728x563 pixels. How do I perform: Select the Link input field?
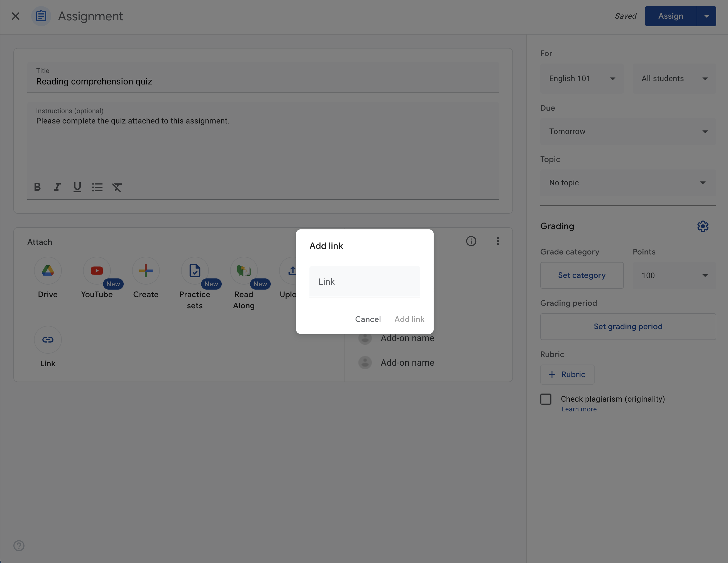pyautogui.click(x=365, y=281)
